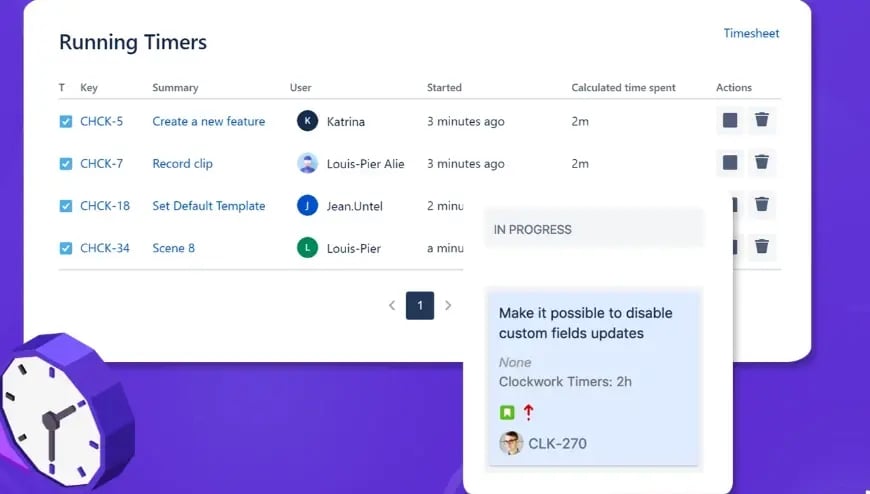Open the Set Default Template issue
This screenshot has width=870, height=494.
click(x=209, y=206)
